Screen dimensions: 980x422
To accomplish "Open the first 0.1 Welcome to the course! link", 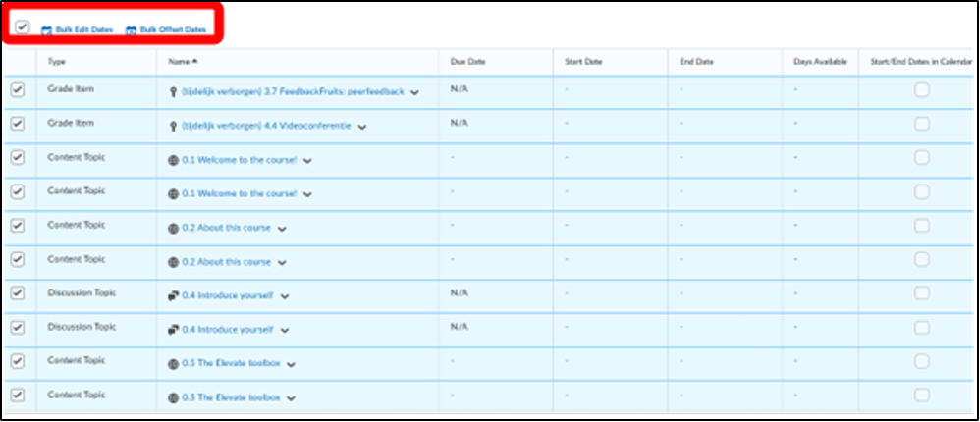I will pos(240,160).
